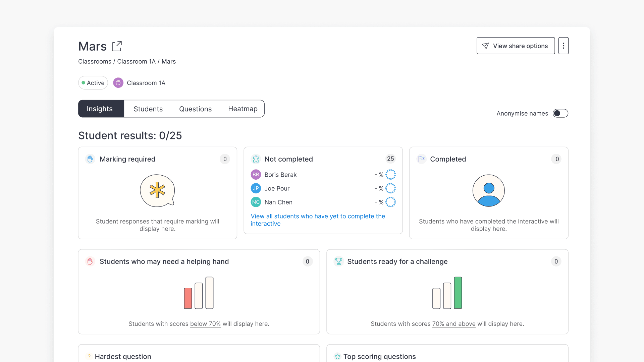
Task: Click the Completed count badge
Action: pos(557,159)
